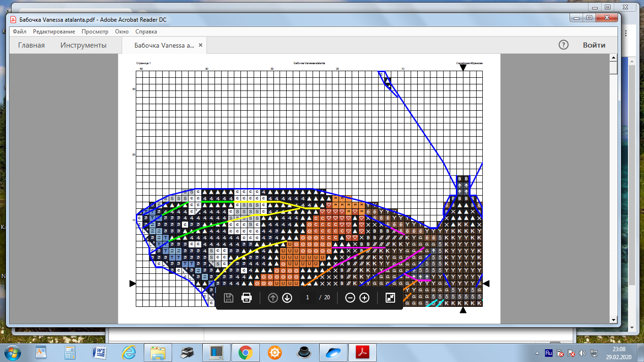This screenshot has height=362, width=644.
Task: Open Google Chrome from the taskbar
Action: pyautogui.click(x=245, y=352)
